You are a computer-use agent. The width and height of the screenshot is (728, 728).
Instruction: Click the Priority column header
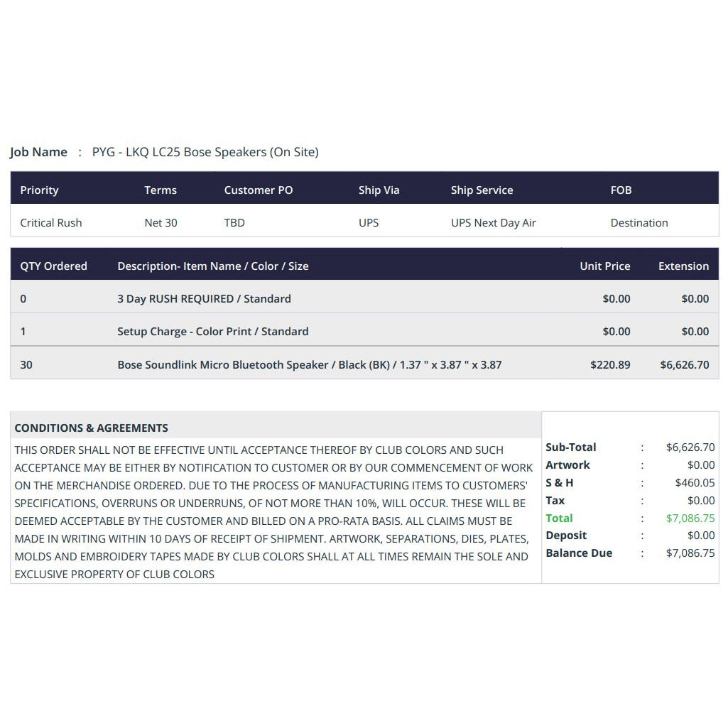(x=39, y=190)
